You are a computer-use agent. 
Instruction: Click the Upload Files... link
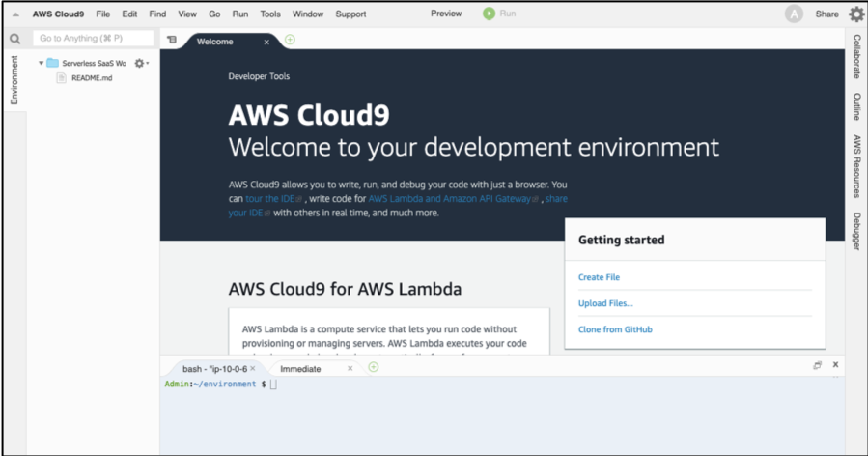(605, 303)
